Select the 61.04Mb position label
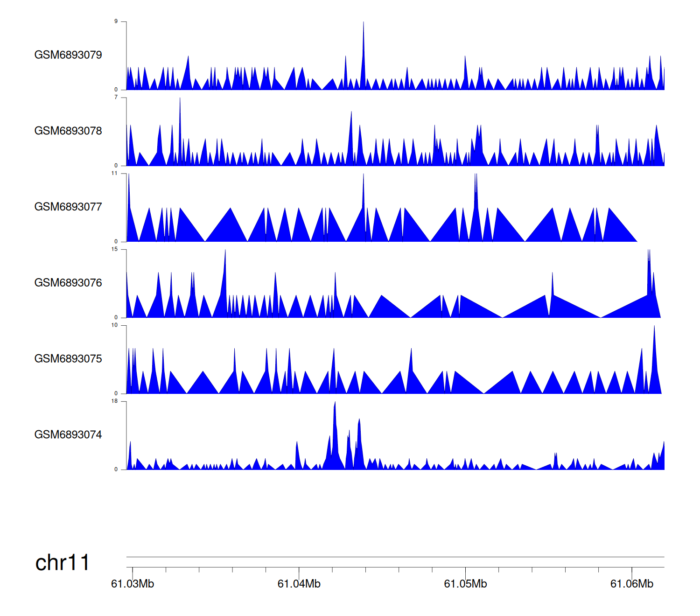 coord(299,584)
